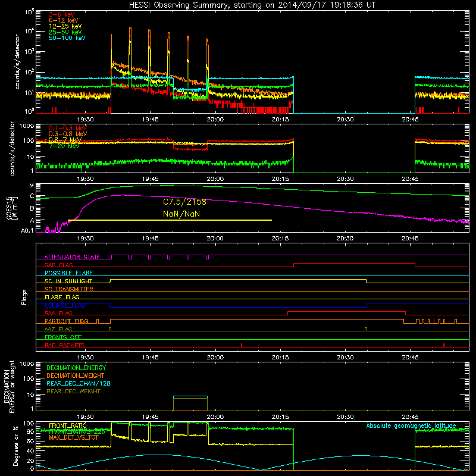476x476 pixels.
Task: Click the Degrees or % axis label
Action: 15,446
